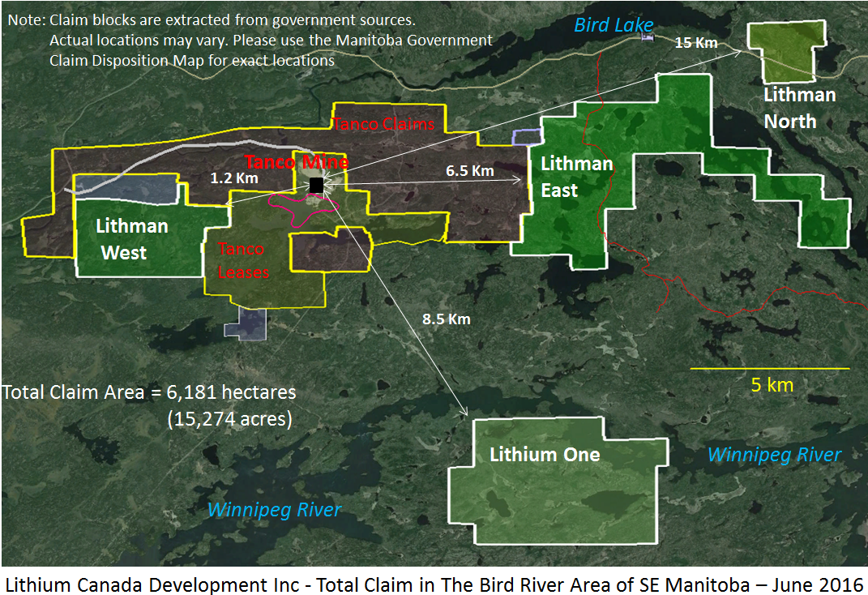Click the small purple outlined claim block
Screen dimensions: 868x595
(x=527, y=137)
